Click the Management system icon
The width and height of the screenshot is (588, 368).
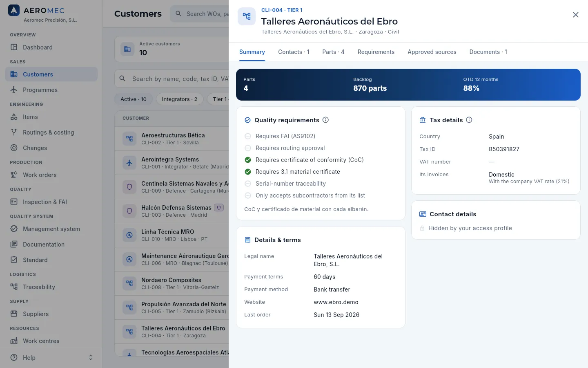[x=14, y=229]
